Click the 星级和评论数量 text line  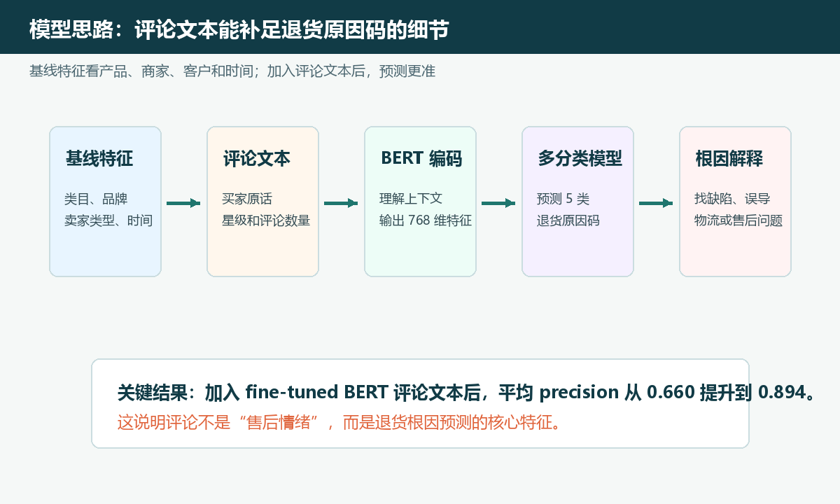[x=266, y=220]
